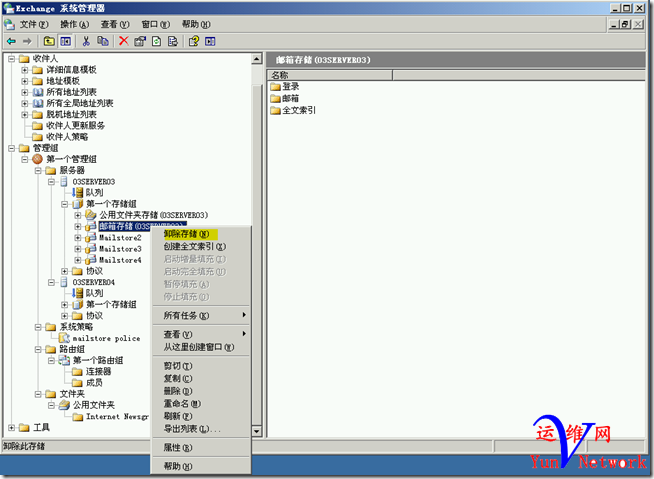Click the Export list toolbar icon
The height and width of the screenshot is (479, 654).
coord(173,41)
